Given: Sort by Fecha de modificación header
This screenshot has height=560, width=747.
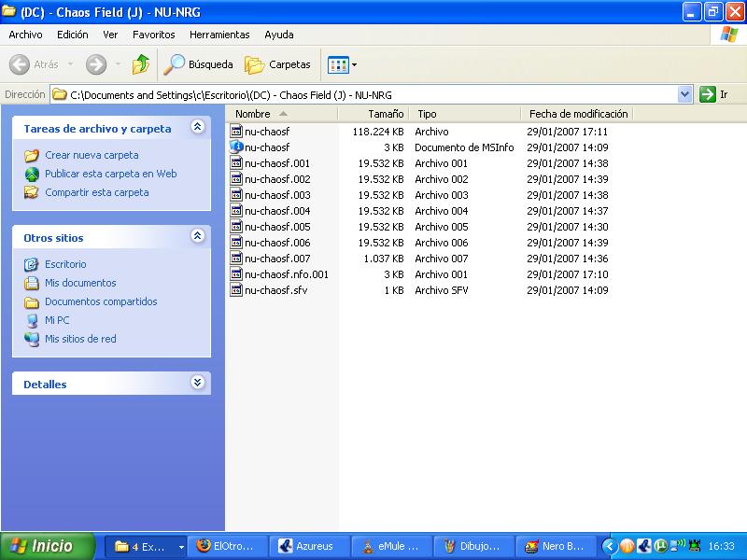Looking at the screenshot, I should tap(577, 114).
